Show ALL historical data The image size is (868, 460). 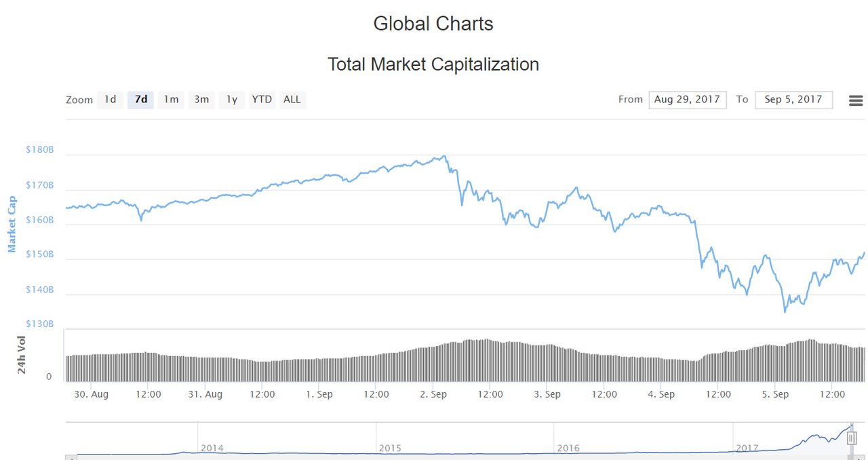(x=292, y=100)
